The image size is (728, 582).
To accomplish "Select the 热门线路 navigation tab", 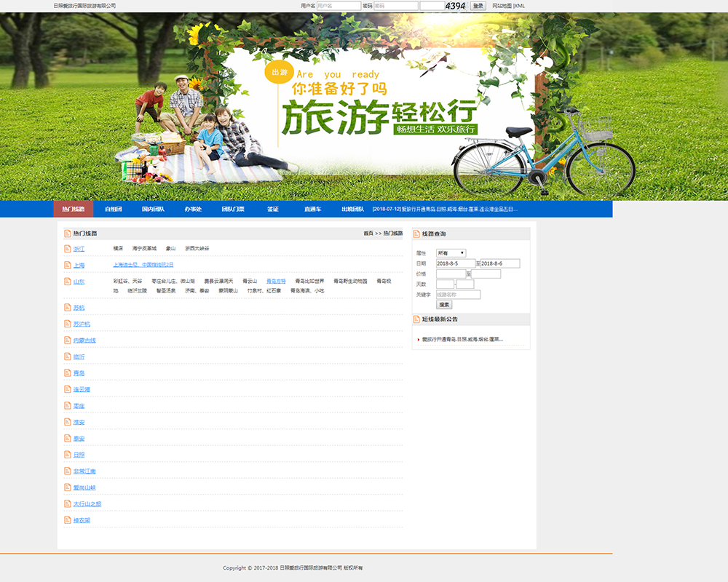I will pyautogui.click(x=74, y=210).
